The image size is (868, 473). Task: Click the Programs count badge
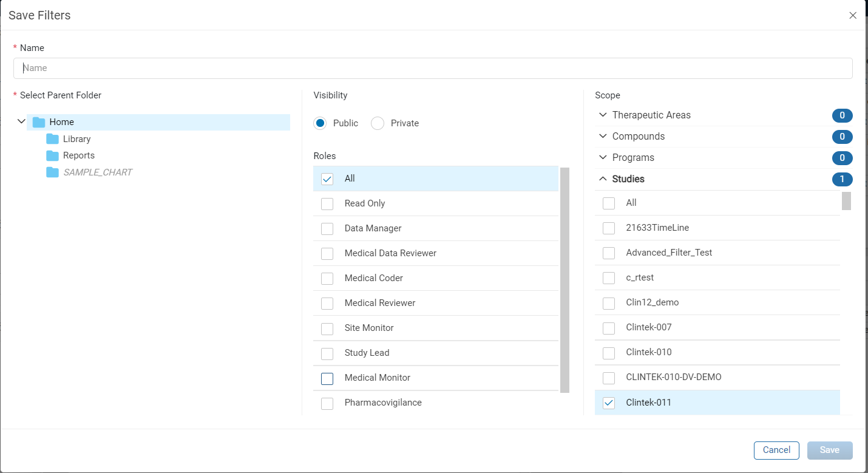(x=843, y=158)
